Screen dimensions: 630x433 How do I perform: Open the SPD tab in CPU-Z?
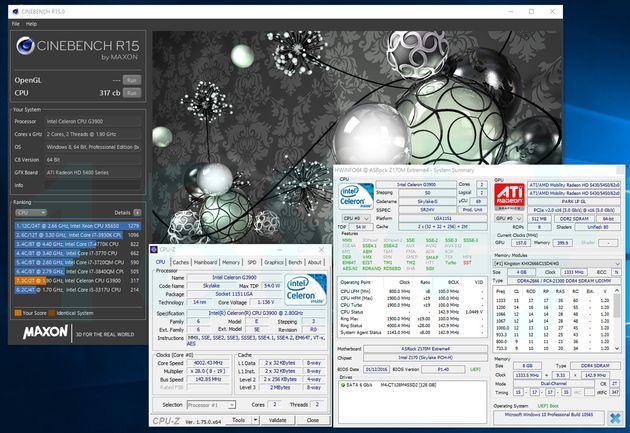click(x=252, y=262)
